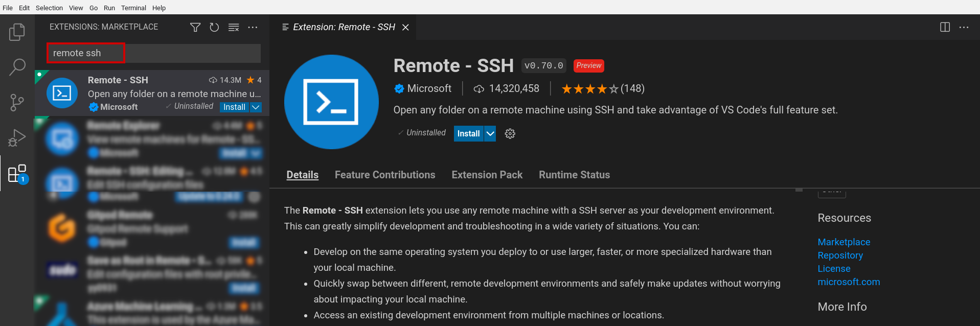Expand Install dropdown in Remote - SSH list item
This screenshot has width=980, height=326.
click(256, 107)
